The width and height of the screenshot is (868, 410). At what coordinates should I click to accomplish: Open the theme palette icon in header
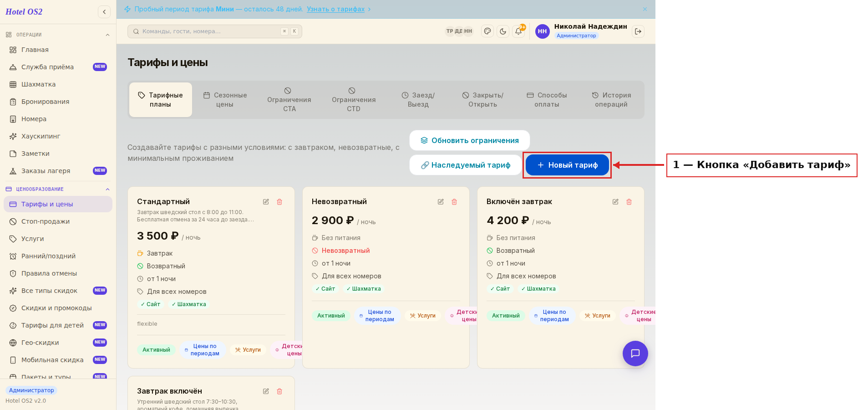click(x=487, y=31)
